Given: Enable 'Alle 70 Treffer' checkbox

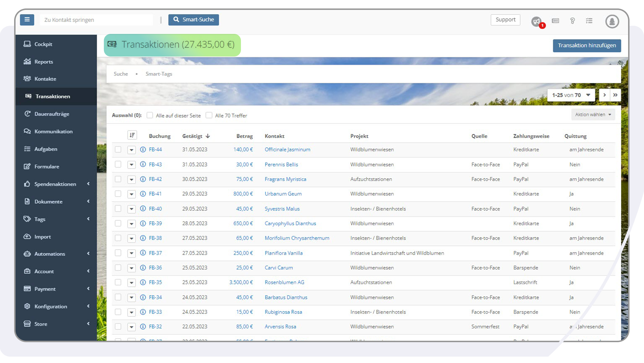Looking at the screenshot, I should pyautogui.click(x=209, y=115).
